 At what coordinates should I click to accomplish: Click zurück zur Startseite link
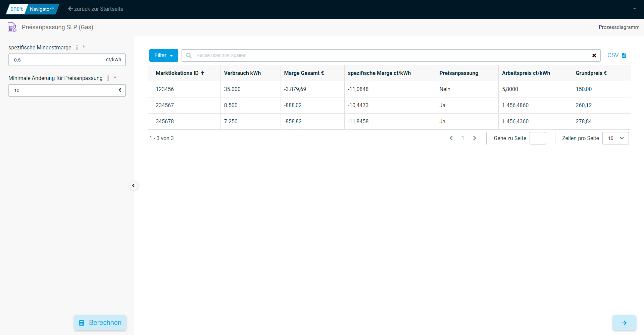(96, 9)
